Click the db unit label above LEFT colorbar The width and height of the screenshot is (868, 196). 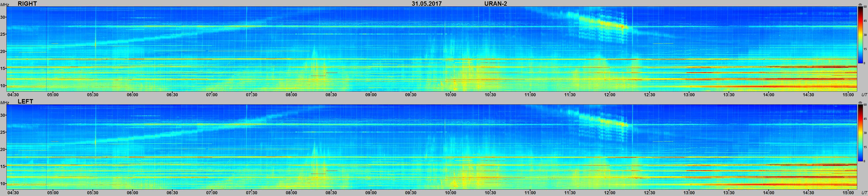(860, 103)
